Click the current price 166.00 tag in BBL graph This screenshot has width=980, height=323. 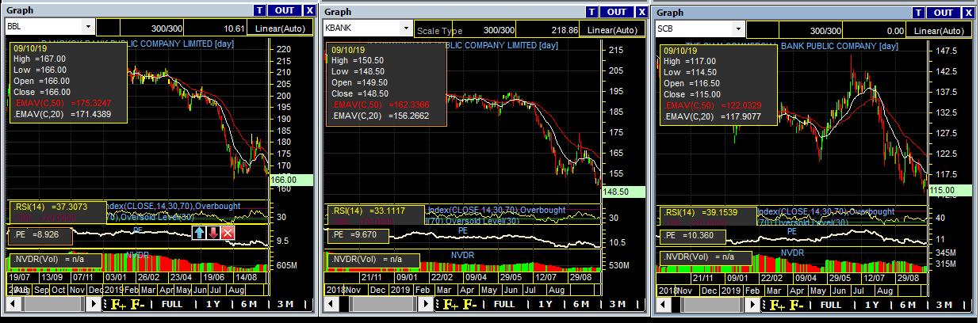[292, 180]
